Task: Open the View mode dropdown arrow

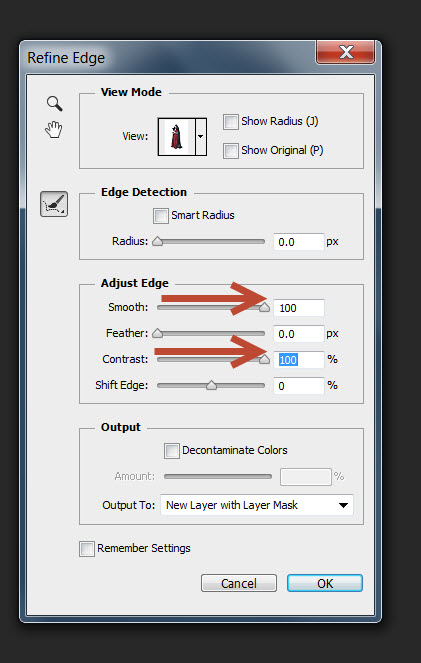Action: pyautogui.click(x=201, y=137)
